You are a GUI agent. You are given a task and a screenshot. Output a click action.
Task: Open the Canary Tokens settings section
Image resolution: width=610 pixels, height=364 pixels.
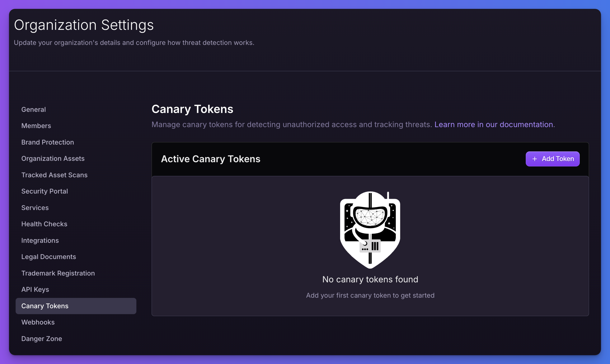coord(45,306)
